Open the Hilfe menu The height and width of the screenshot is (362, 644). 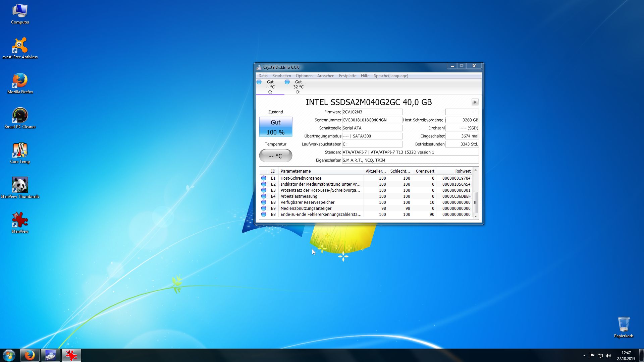(365, 76)
